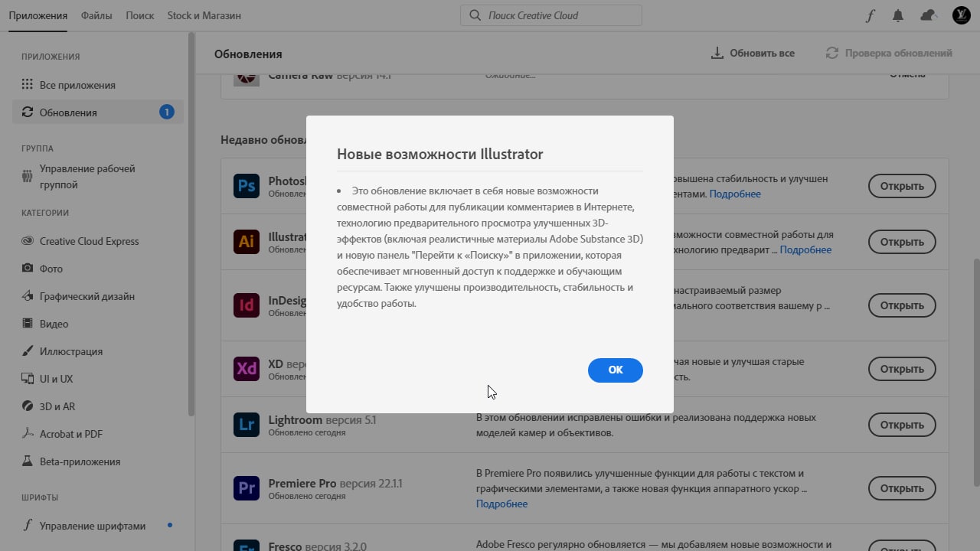The image size is (980, 551).
Task: Switch to the Поиск tab
Action: pos(139,15)
